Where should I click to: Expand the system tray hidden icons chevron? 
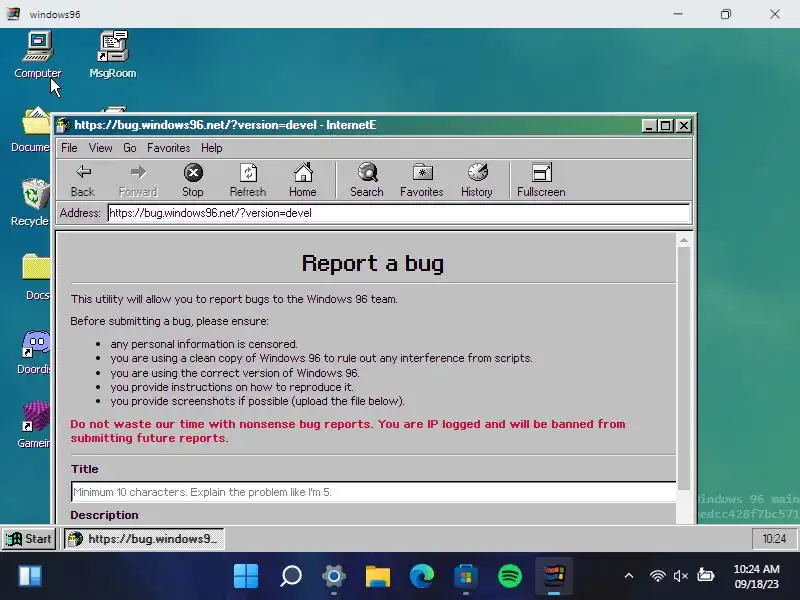pos(629,576)
